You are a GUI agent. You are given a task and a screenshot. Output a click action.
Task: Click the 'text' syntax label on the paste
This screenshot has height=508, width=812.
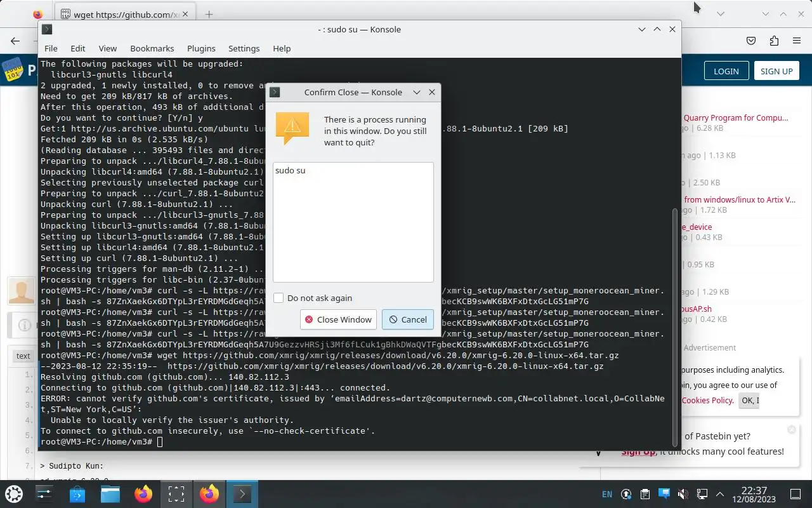[23, 356]
